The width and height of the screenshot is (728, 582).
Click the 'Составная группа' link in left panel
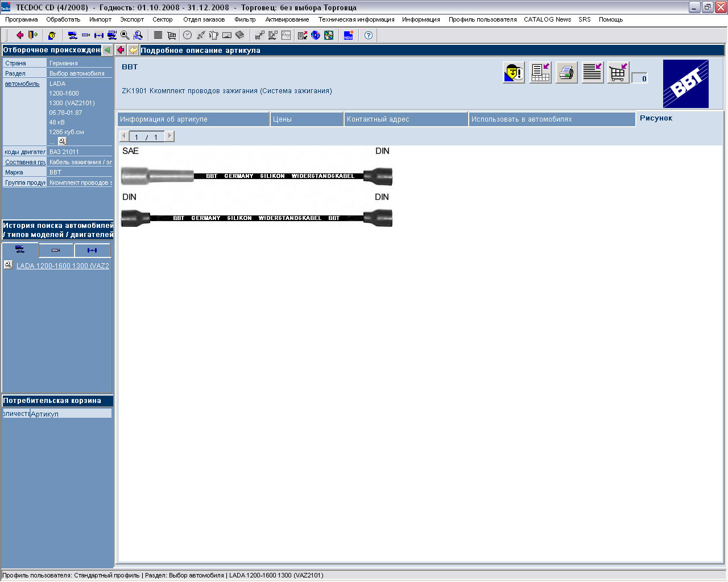25,162
